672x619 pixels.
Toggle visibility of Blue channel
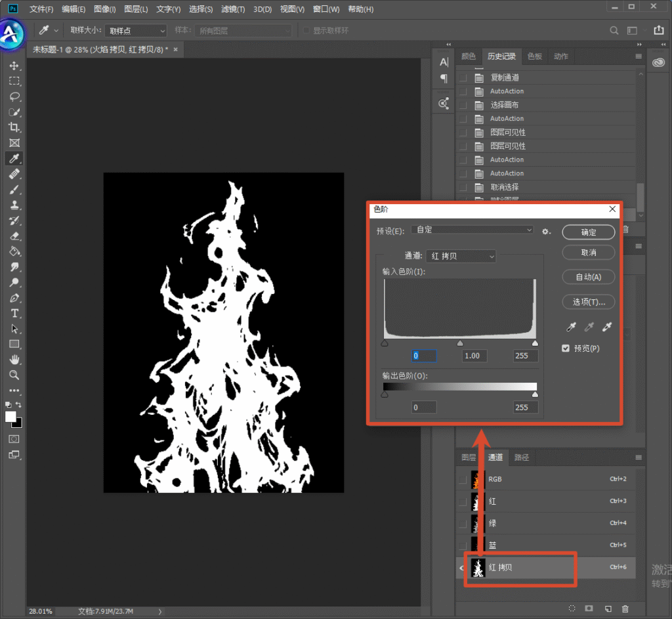click(x=463, y=545)
